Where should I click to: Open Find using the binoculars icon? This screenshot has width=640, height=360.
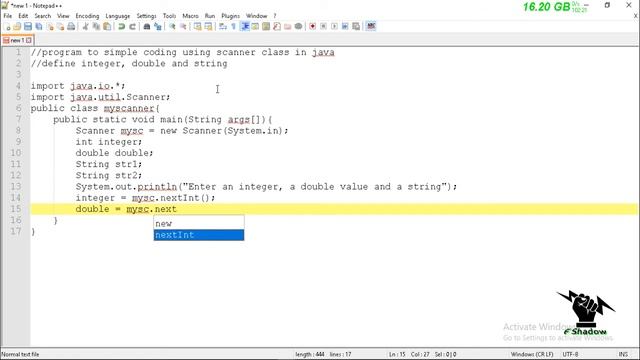[147, 27]
